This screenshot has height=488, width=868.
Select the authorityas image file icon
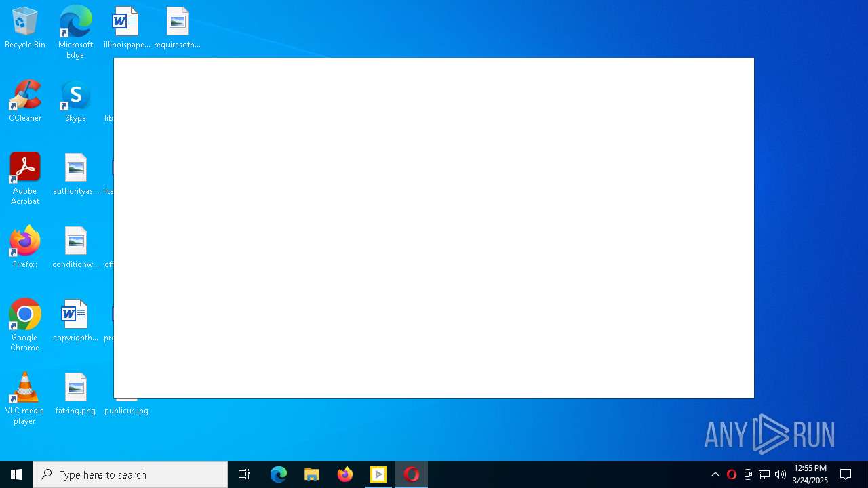tap(75, 174)
